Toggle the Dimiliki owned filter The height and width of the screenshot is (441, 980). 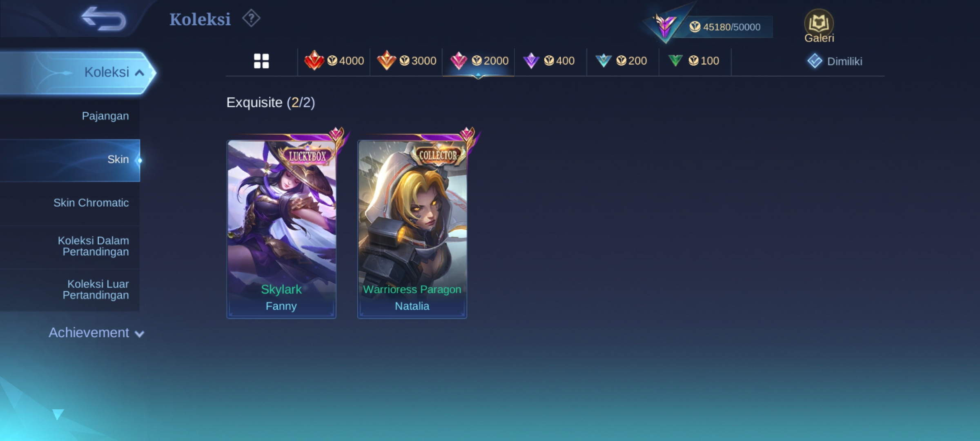[x=835, y=61]
